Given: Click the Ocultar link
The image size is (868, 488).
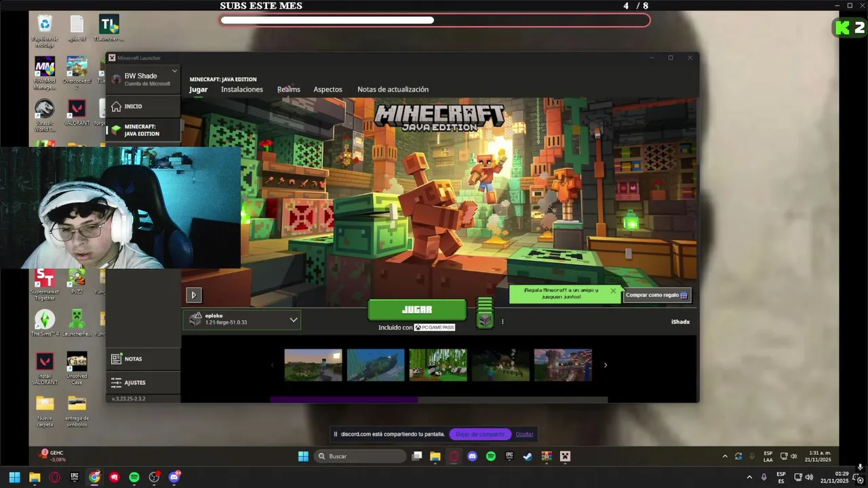Looking at the screenshot, I should [524, 434].
